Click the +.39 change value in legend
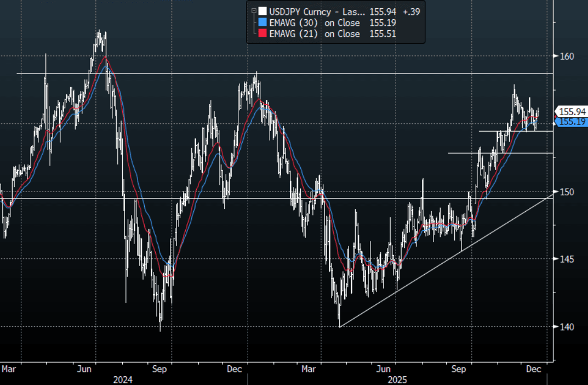Image resolution: width=588 pixels, height=385 pixels. point(412,12)
